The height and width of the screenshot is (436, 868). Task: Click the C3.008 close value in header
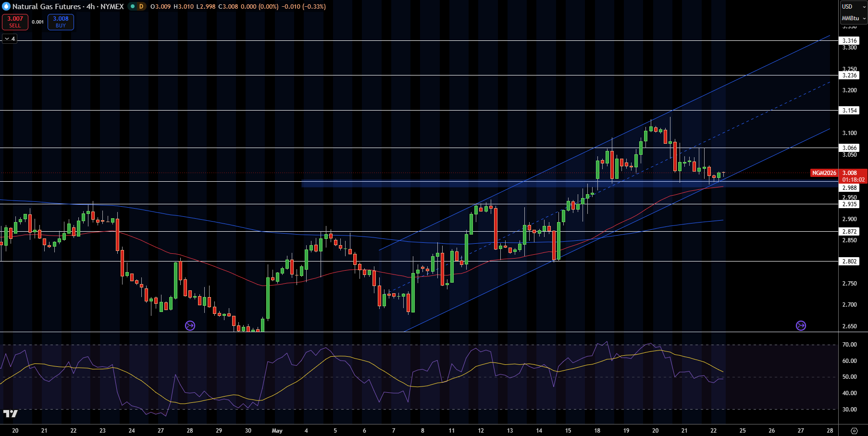(x=228, y=6)
